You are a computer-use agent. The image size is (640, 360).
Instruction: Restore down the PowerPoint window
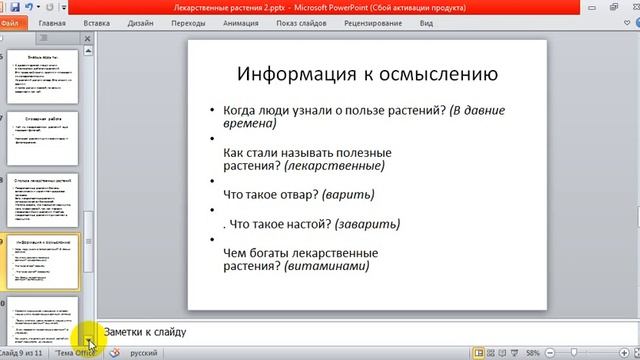tap(613, 7)
